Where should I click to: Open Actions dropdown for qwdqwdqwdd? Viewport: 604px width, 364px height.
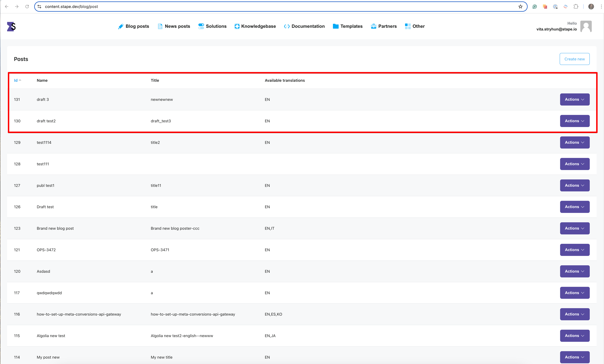click(575, 293)
